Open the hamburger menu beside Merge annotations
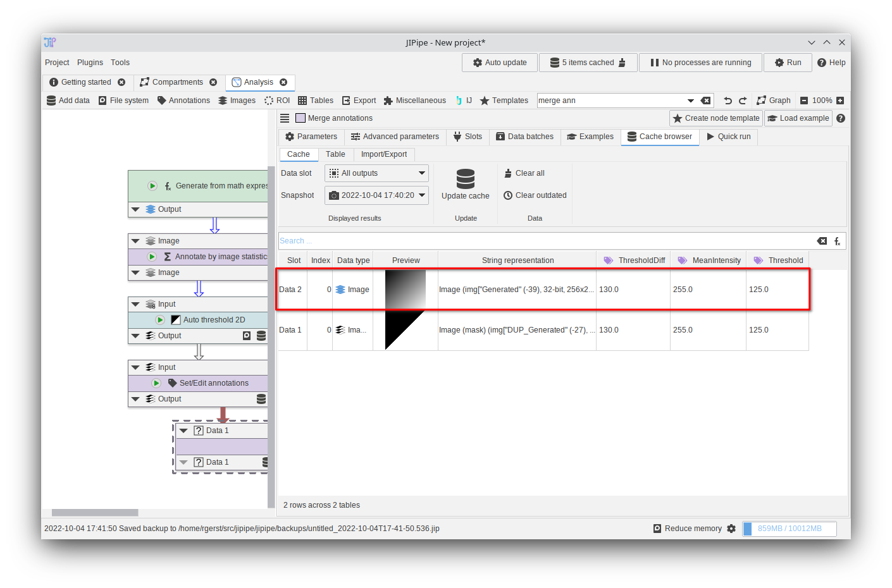The height and width of the screenshot is (588, 892). click(x=285, y=118)
